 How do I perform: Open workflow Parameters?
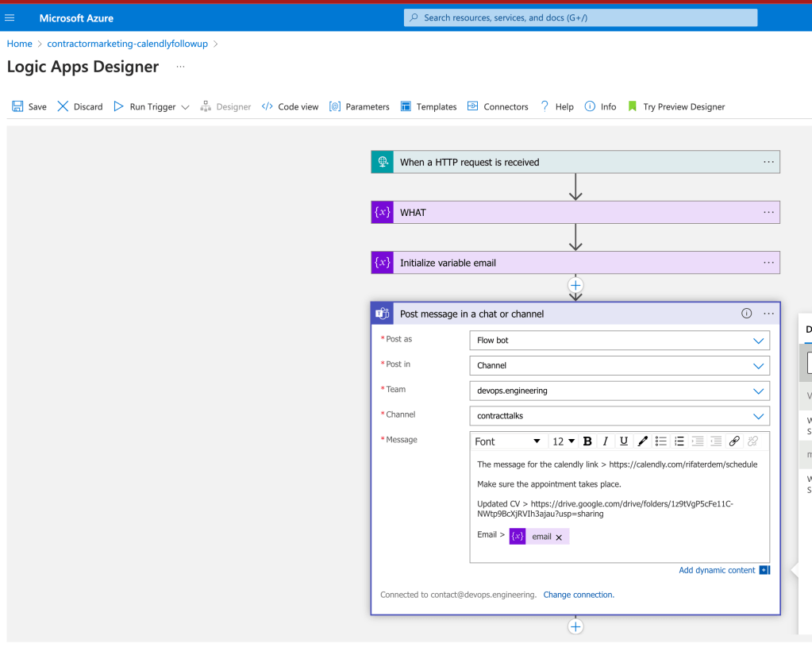360,106
